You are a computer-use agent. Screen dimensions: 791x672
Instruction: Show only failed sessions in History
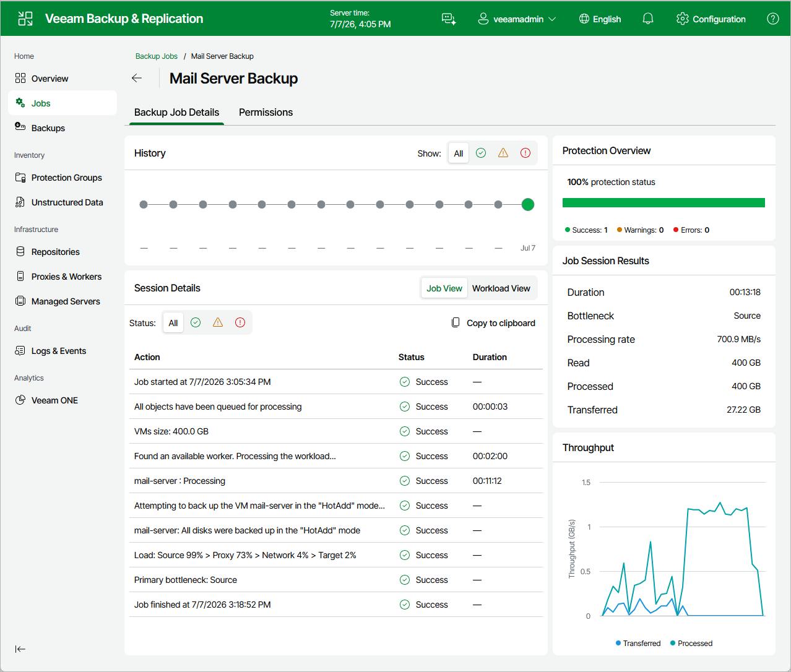coord(525,153)
